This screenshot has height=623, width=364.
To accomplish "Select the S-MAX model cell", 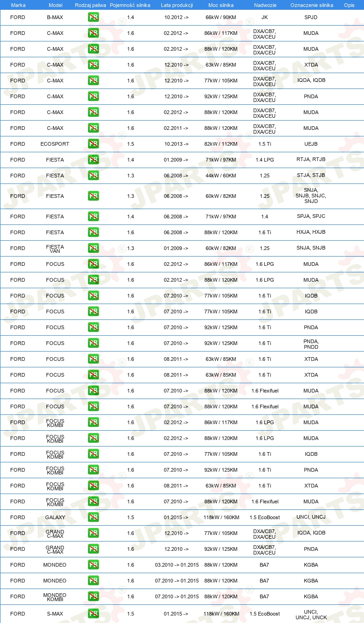I will 55,614.
